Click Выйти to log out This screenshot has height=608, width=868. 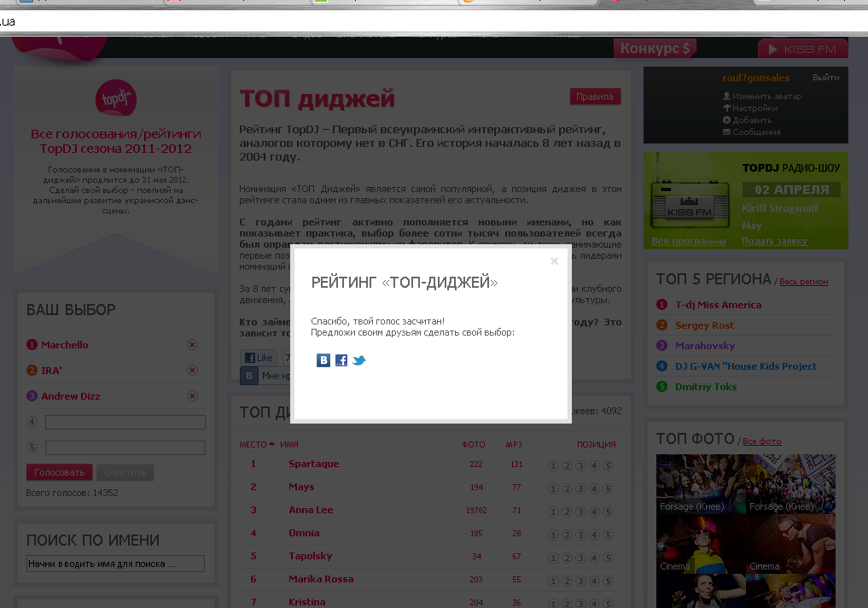825,78
